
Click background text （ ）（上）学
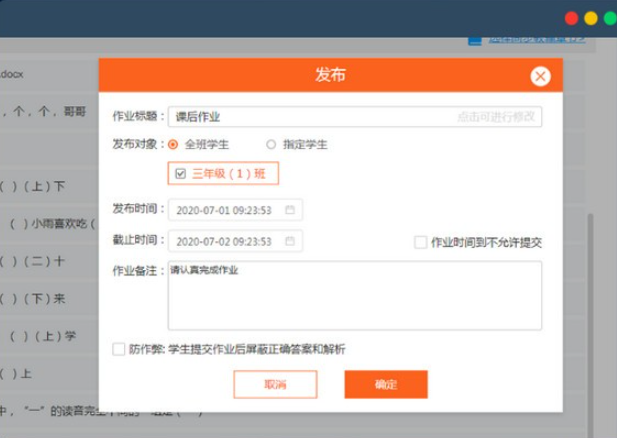tap(42, 336)
